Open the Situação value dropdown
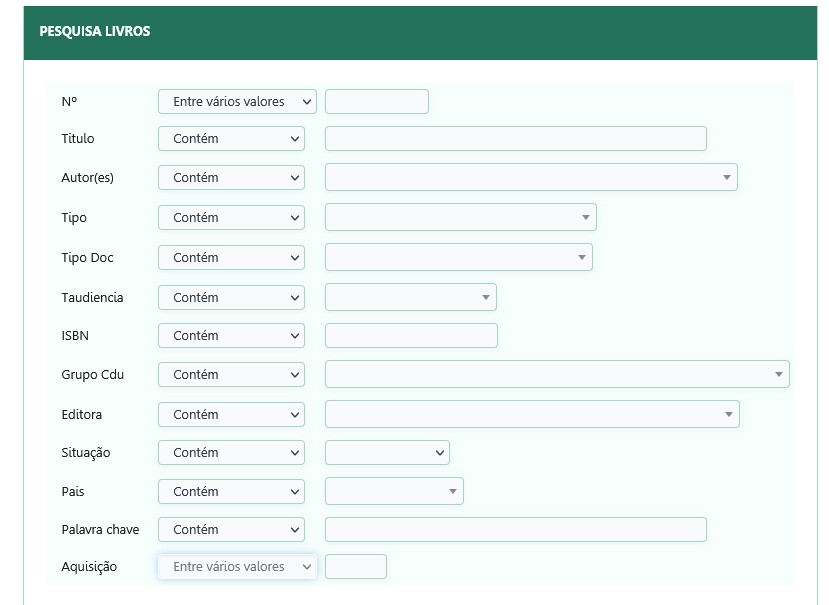Image resolution: width=829 pixels, height=605 pixels. (387, 453)
